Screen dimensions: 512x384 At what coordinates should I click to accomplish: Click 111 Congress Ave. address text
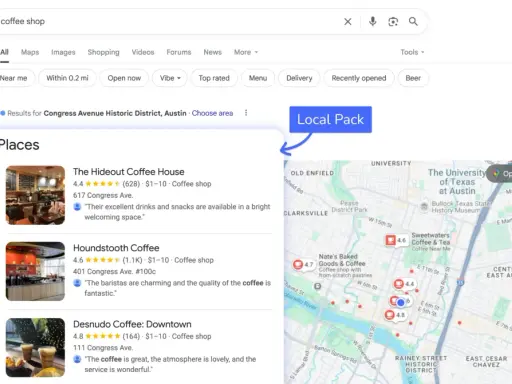point(103,348)
